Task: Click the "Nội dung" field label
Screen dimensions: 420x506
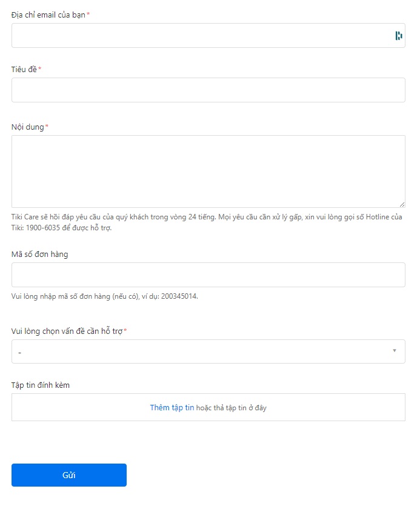Action: point(28,127)
